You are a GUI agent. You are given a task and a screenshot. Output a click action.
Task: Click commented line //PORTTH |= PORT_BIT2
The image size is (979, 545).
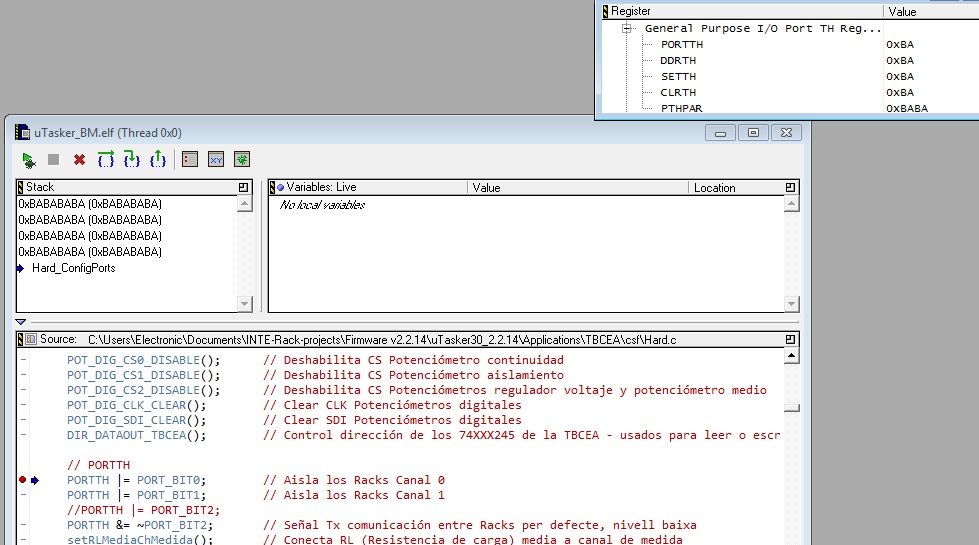143,510
